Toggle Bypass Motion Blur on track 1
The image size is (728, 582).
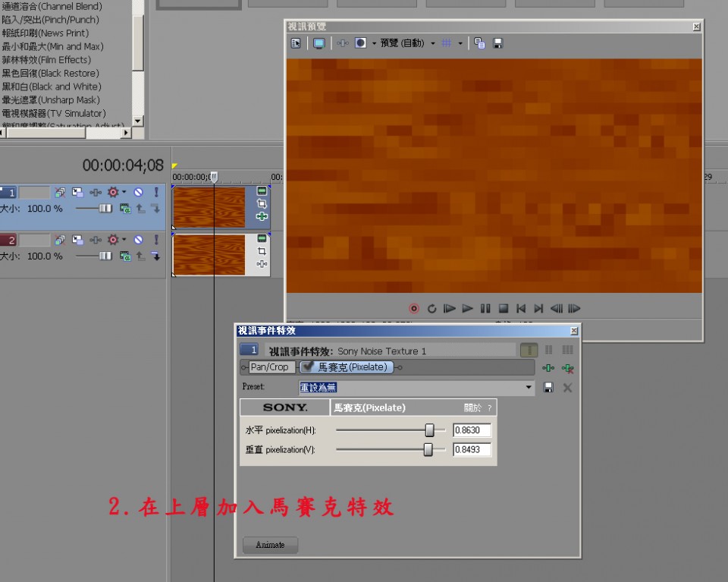[x=60, y=192]
